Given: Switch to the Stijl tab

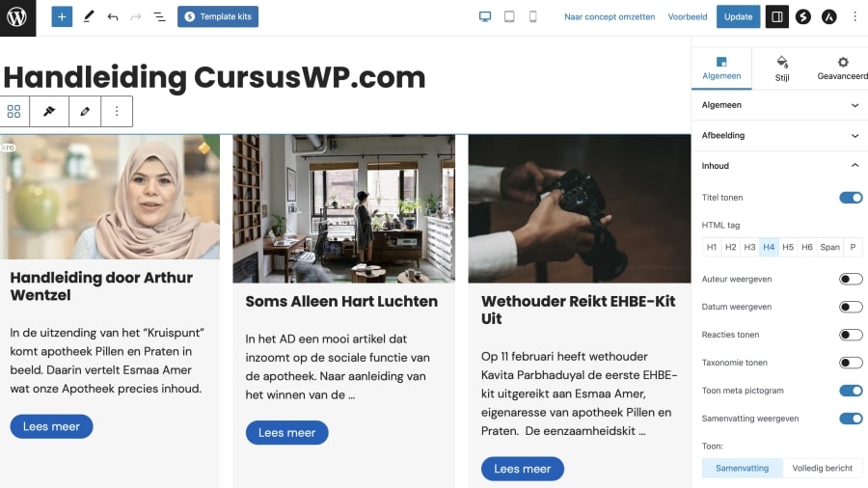Looking at the screenshot, I should tap(782, 69).
